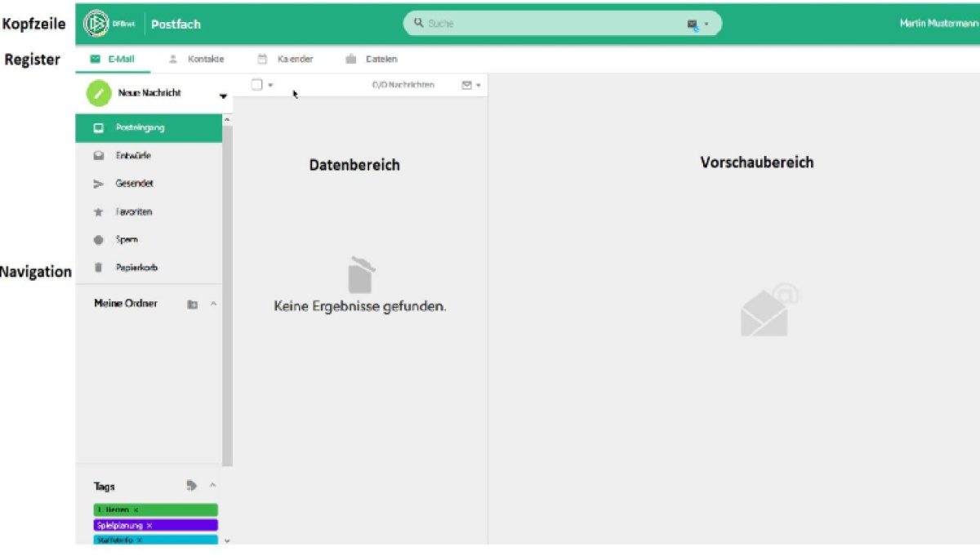Open the Spam folder
The width and height of the screenshot is (980, 560).
tap(127, 240)
